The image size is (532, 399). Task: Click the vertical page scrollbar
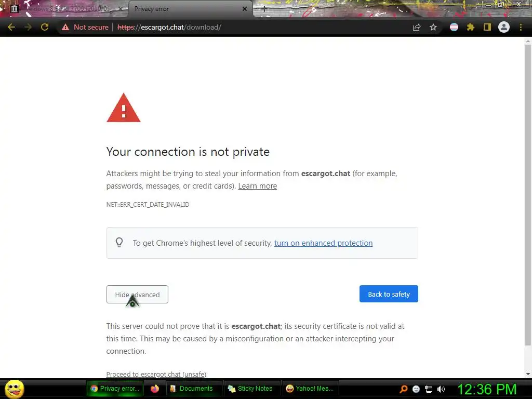point(528,195)
